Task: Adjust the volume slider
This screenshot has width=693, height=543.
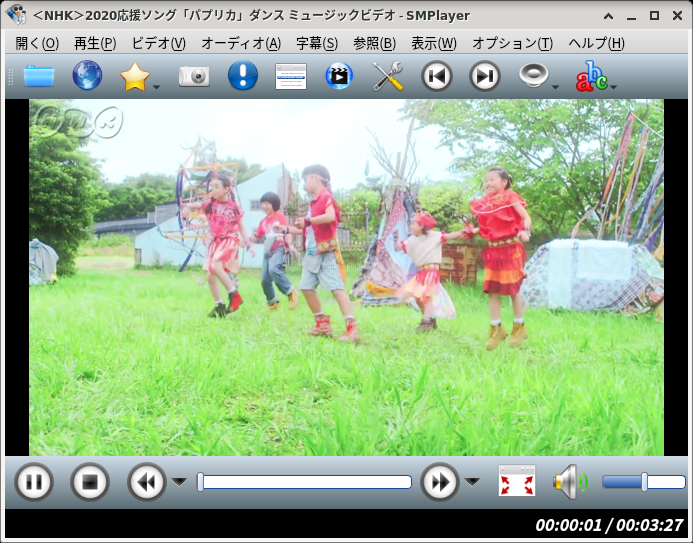Action: 644,482
